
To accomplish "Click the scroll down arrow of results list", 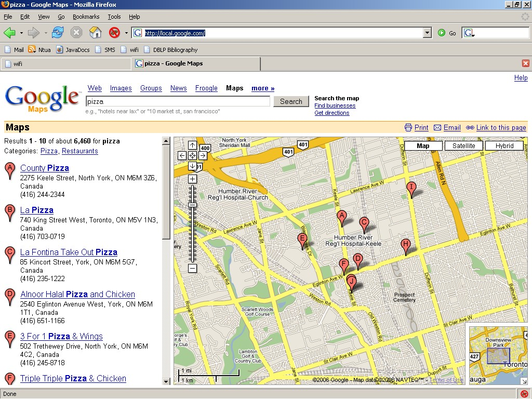I will tap(166, 381).
